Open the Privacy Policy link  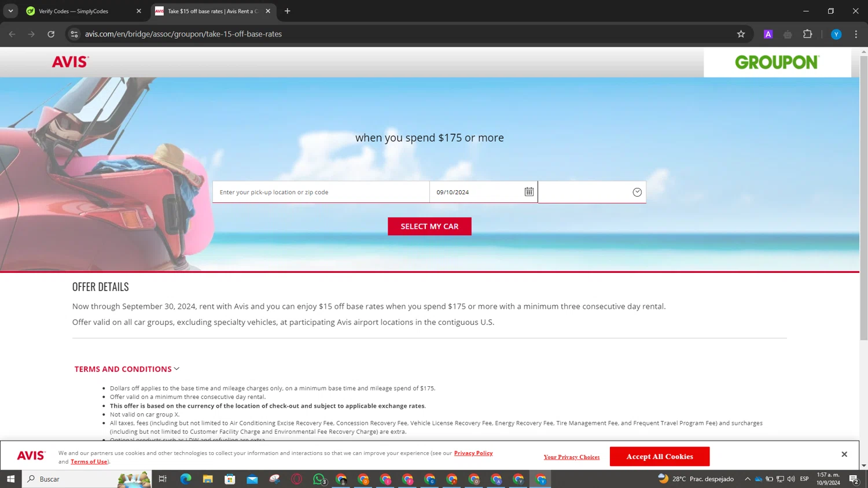[473, 453]
